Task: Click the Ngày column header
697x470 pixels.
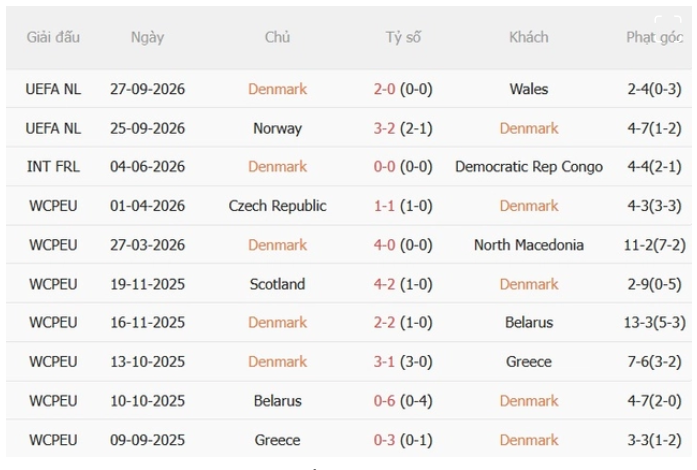Action: click(147, 37)
